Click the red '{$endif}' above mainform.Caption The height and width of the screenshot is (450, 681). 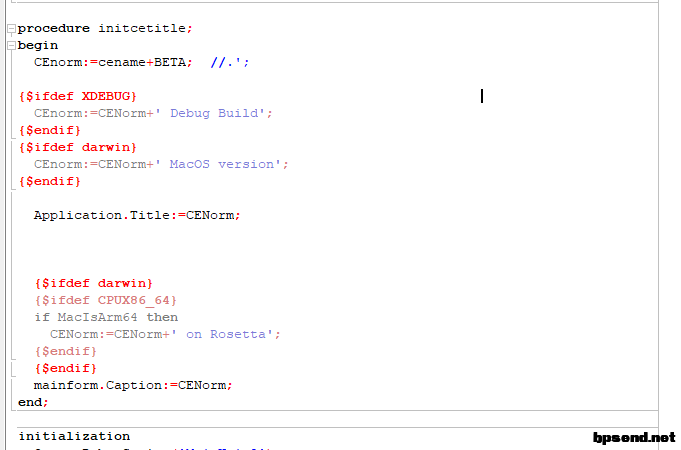point(66,368)
